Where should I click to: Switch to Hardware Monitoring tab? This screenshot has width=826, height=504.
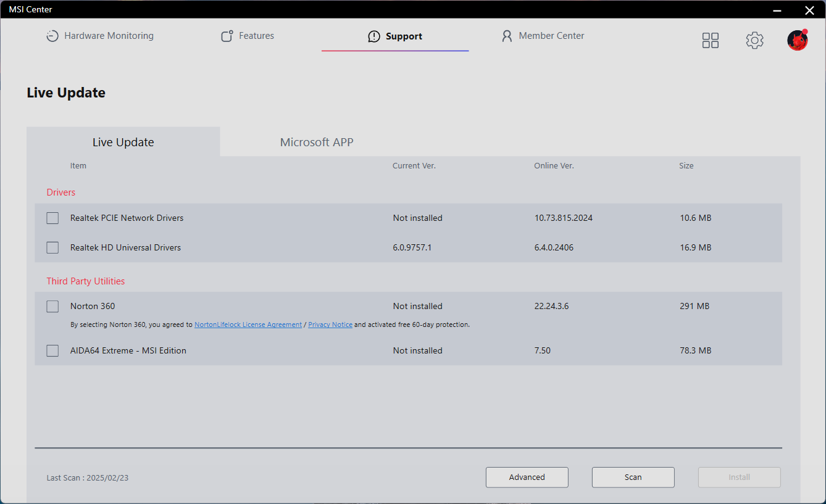tap(100, 36)
